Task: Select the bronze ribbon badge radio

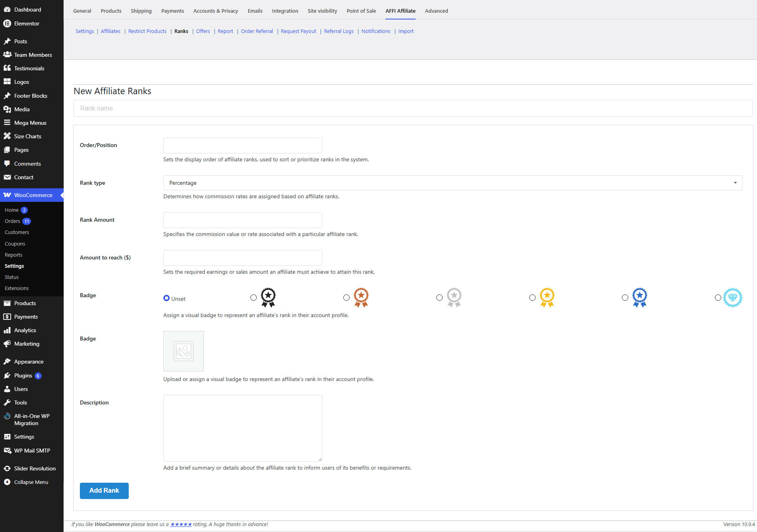Action: point(347,298)
